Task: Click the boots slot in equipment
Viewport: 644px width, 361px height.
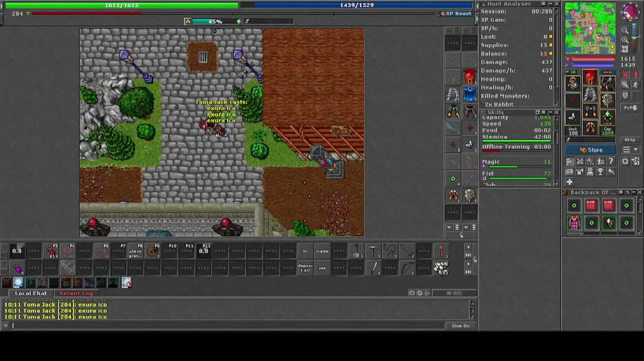Action: 590,128
